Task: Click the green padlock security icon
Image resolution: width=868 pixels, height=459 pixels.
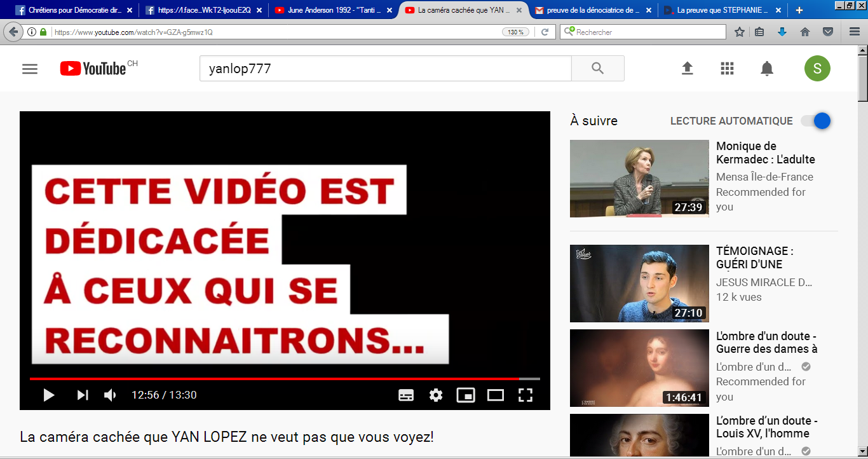Action: tap(43, 32)
